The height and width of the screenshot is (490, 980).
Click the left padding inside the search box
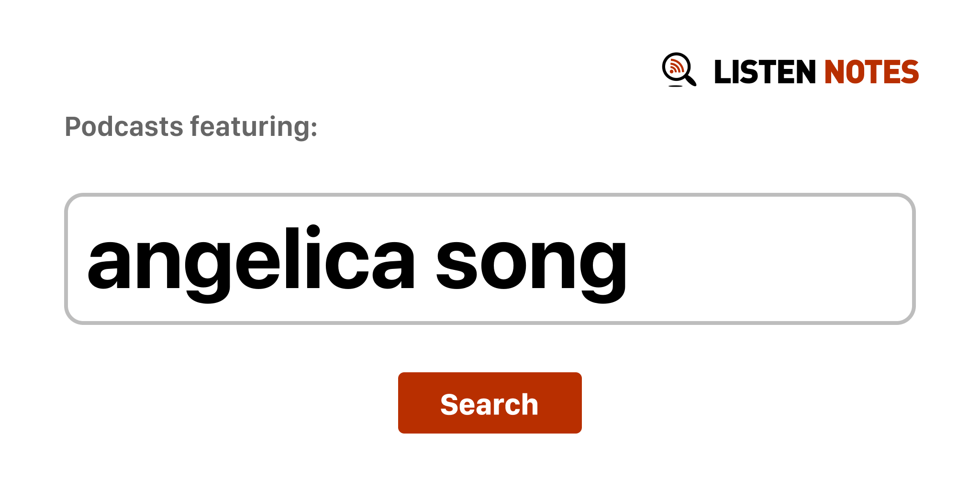pos(77,259)
